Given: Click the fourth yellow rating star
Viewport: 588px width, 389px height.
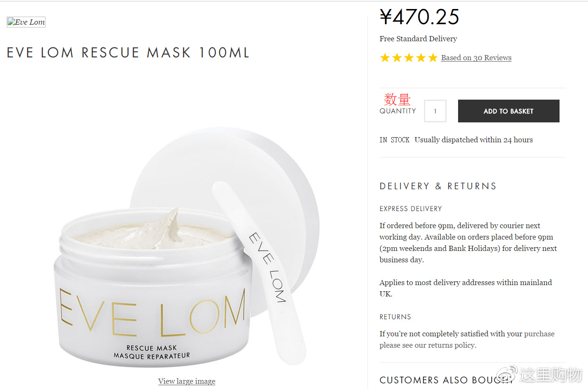Looking at the screenshot, I should point(421,58).
